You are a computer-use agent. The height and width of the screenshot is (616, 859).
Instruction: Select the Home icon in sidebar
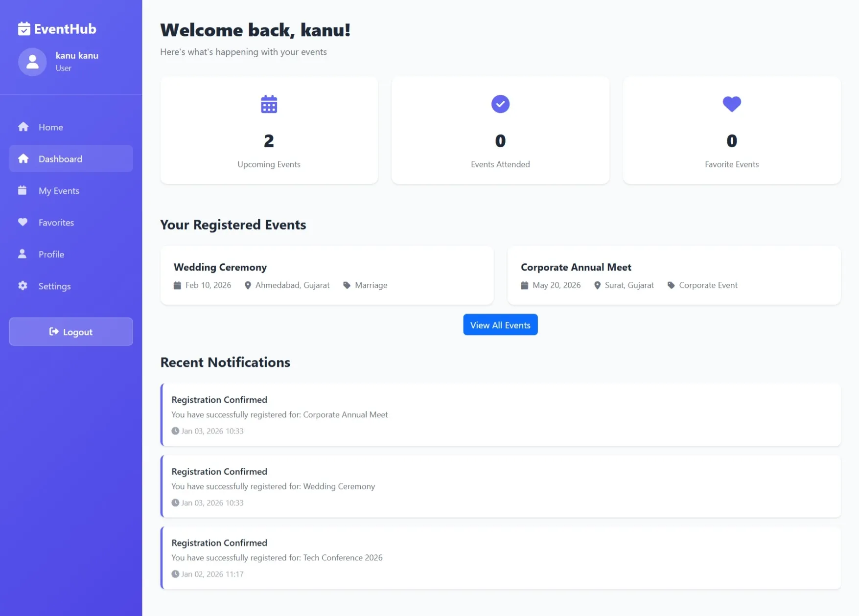pyautogui.click(x=23, y=127)
